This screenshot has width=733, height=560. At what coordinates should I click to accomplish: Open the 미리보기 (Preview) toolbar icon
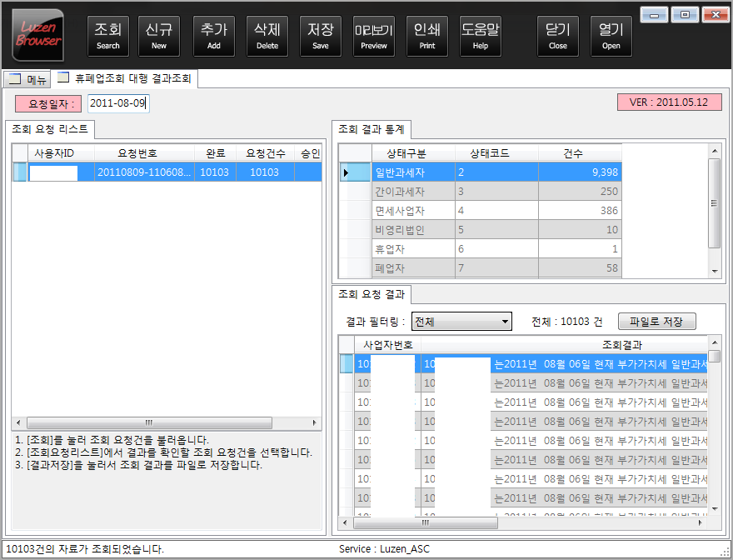(x=373, y=35)
